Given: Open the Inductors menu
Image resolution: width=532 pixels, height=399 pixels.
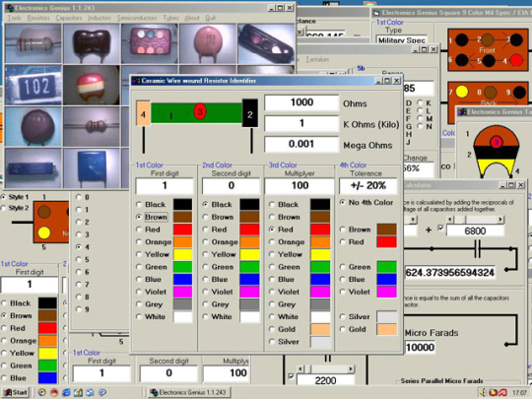Looking at the screenshot, I should (x=100, y=18).
